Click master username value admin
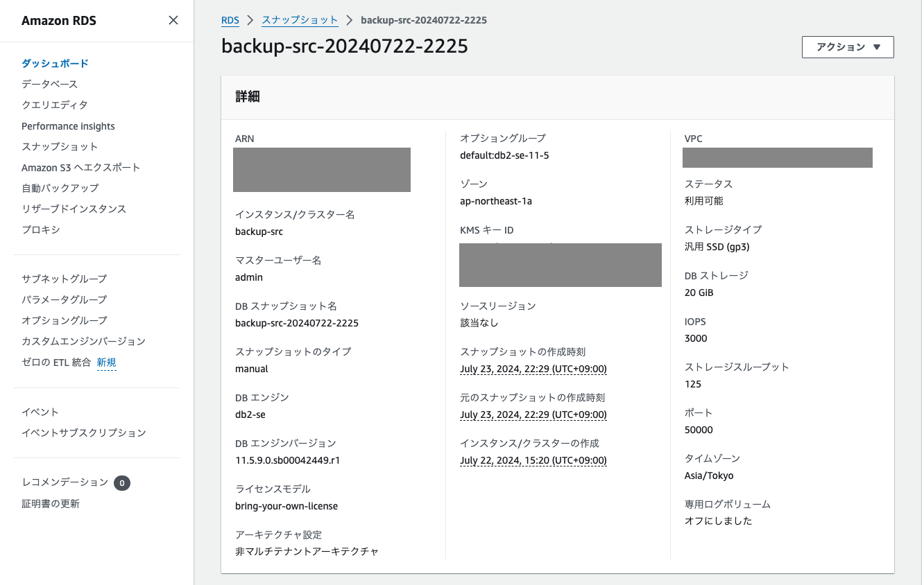 (x=249, y=277)
